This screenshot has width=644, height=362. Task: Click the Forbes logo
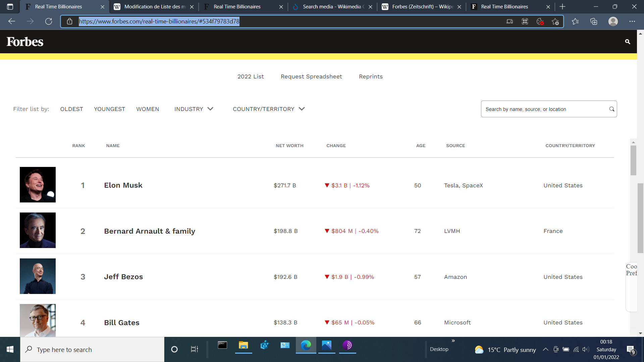(x=25, y=42)
